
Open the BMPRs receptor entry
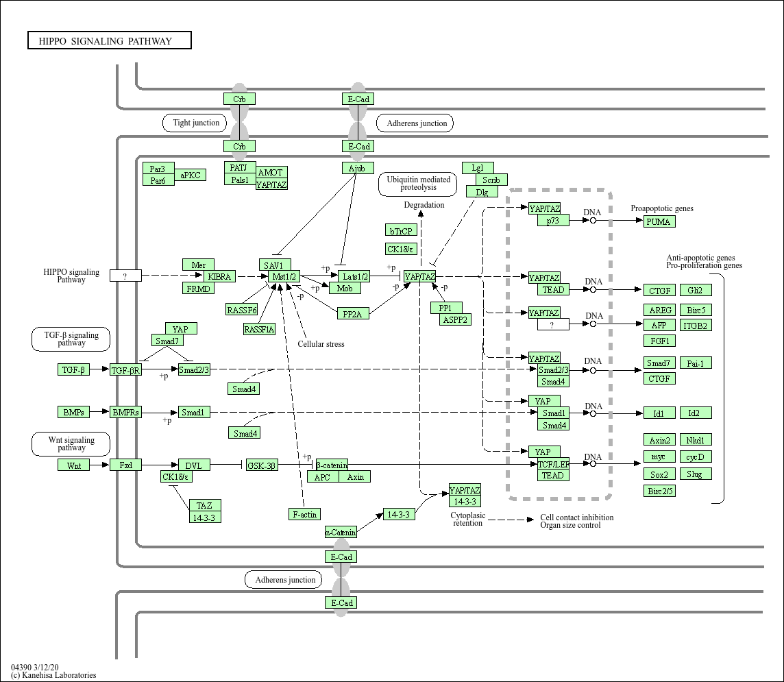(x=125, y=412)
